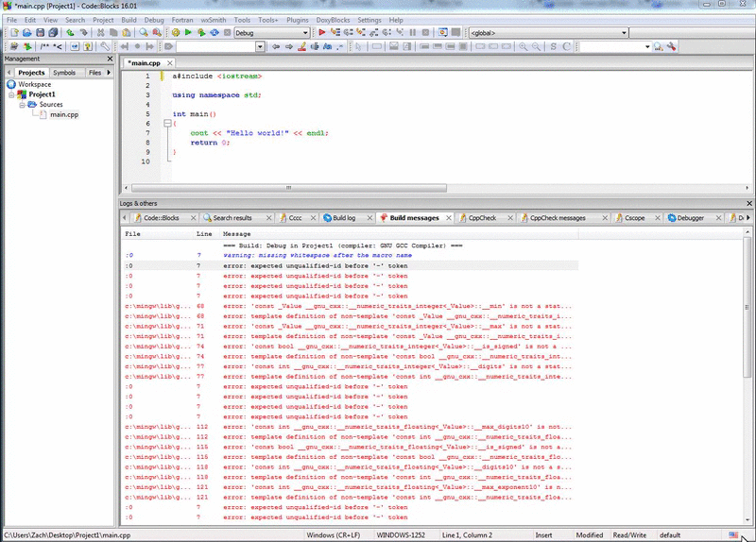
Task: Run the program with green play icon
Action: [188, 33]
